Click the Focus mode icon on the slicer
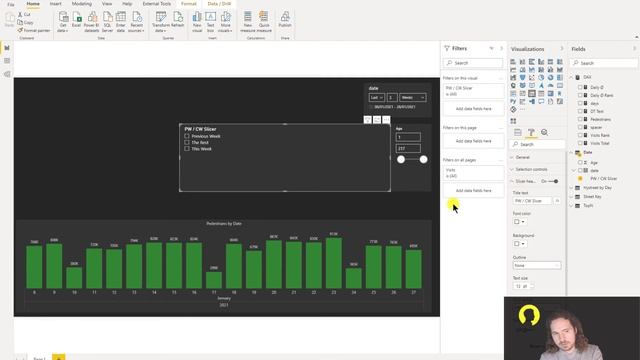The width and height of the screenshot is (640, 360). 377,120
